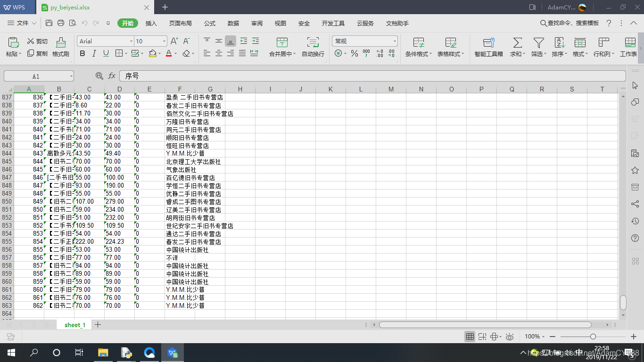Viewport: 644px width, 362px height.
Task: Click the Distributed alignment icon
Action: coord(255,53)
